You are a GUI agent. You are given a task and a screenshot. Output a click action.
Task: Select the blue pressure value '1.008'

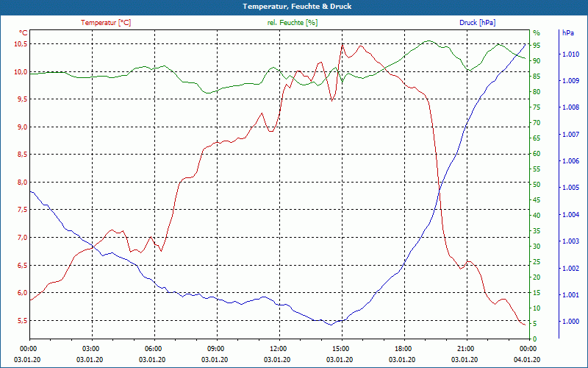tap(570, 107)
